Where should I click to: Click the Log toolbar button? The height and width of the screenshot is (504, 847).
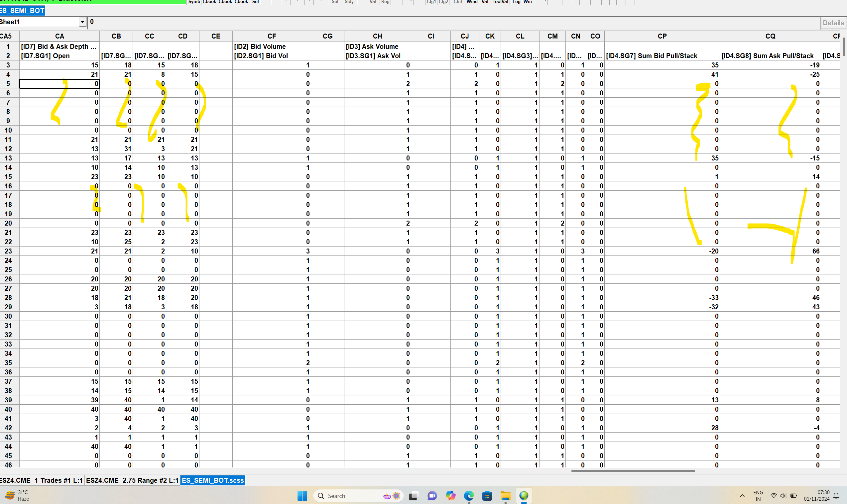point(516,2)
